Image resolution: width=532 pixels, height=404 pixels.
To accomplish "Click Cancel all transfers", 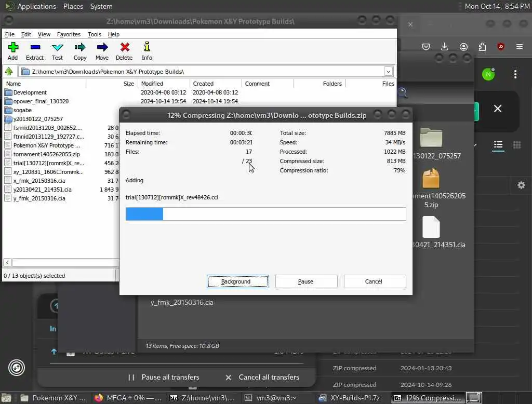I will [262, 377].
